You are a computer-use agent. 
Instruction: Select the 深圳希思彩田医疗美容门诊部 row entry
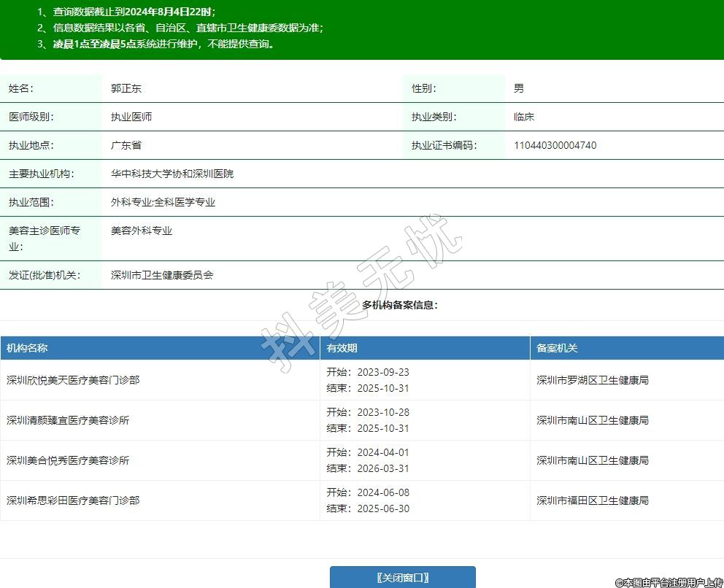tap(73, 500)
